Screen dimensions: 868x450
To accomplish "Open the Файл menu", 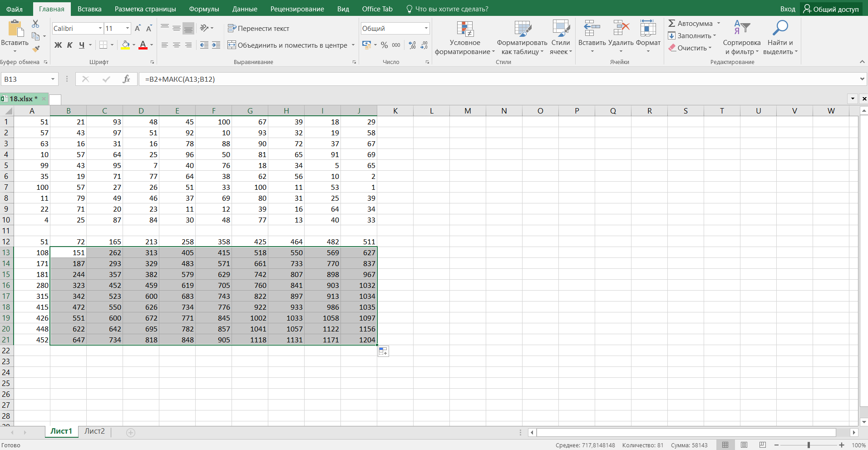I will click(15, 9).
